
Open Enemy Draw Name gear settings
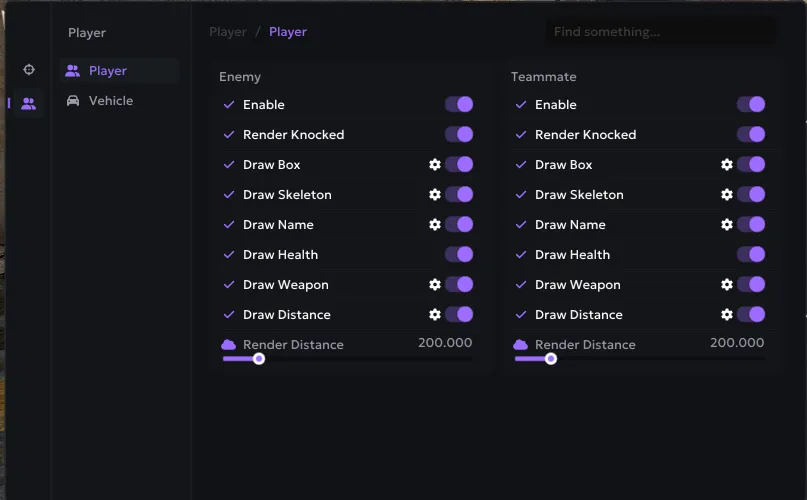(x=435, y=225)
